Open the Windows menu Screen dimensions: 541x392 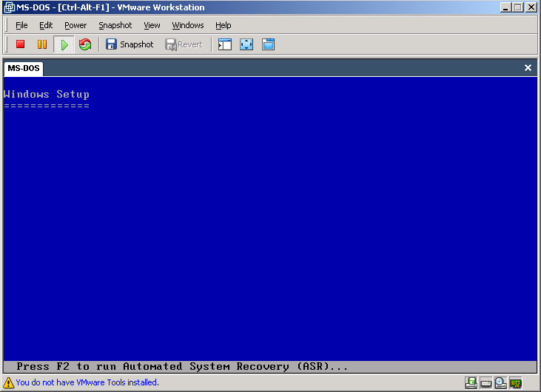coord(188,25)
